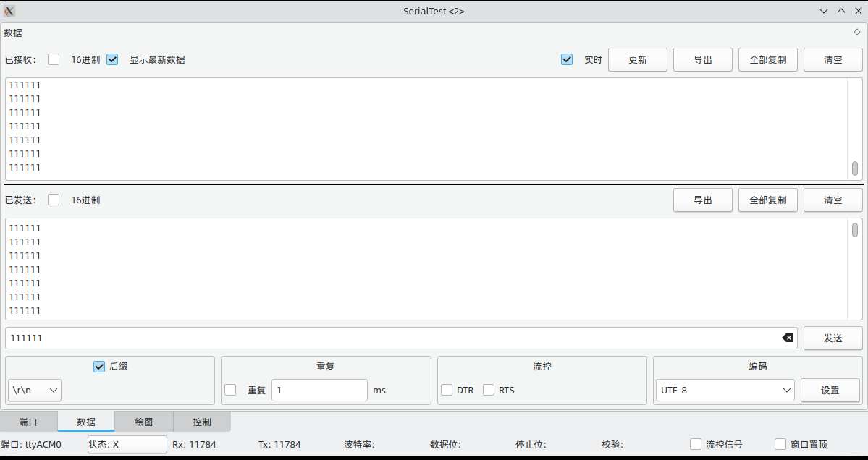Open the \r\n suffix dropdown
This screenshot has width=868, height=460.
point(35,390)
